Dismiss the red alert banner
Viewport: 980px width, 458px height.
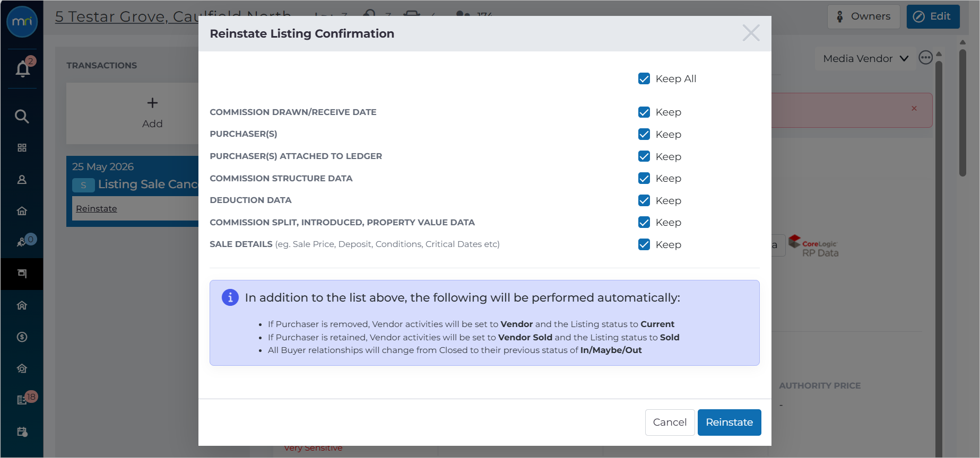tap(914, 108)
